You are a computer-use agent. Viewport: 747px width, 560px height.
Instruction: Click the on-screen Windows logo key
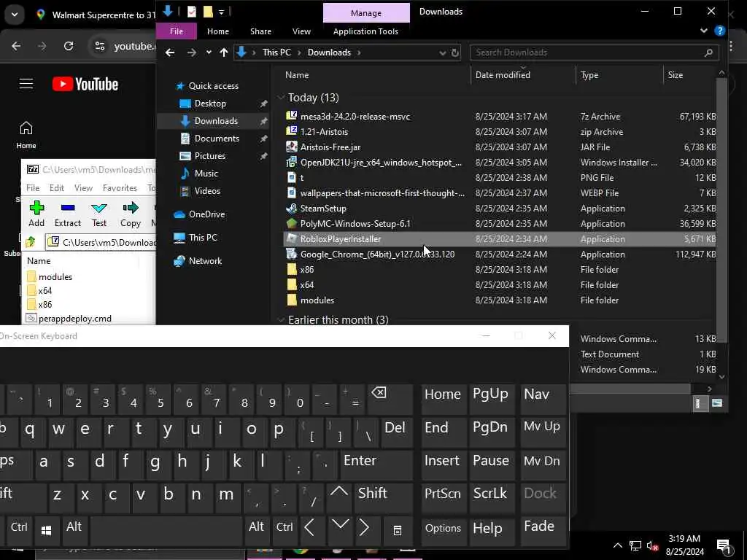click(x=46, y=530)
